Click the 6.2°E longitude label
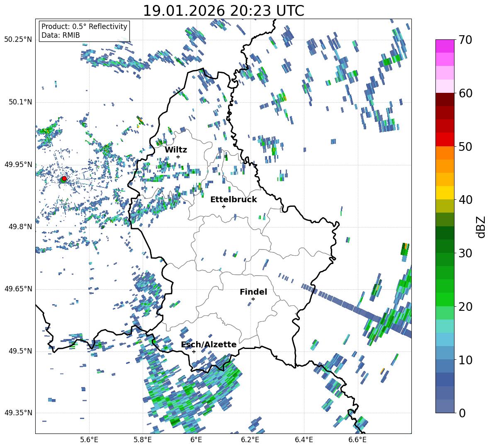The width and height of the screenshot is (491, 448). coord(250,440)
